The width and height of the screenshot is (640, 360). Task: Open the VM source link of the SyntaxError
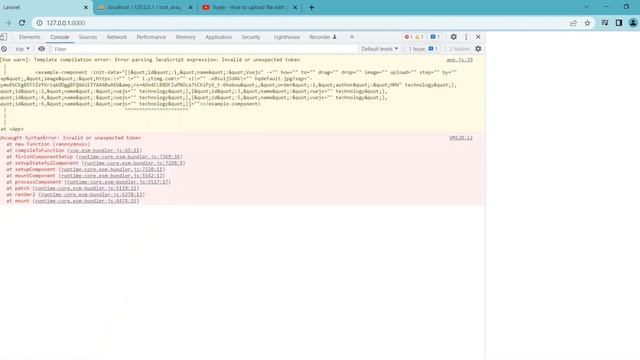pos(461,138)
